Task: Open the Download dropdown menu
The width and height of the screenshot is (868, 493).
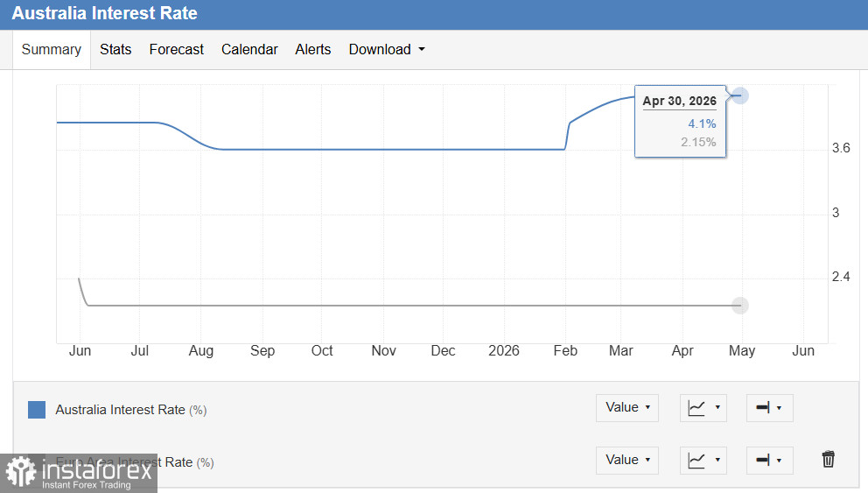Action: pyautogui.click(x=387, y=49)
